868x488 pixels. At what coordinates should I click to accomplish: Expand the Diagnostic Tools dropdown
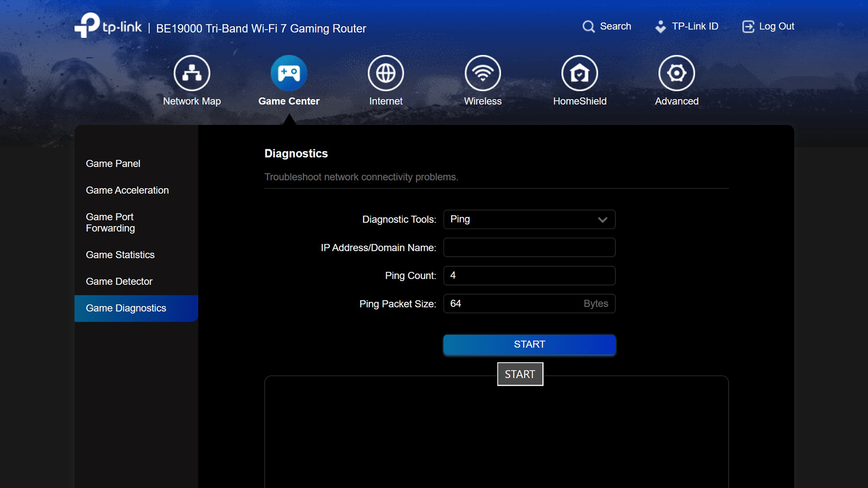pos(529,219)
